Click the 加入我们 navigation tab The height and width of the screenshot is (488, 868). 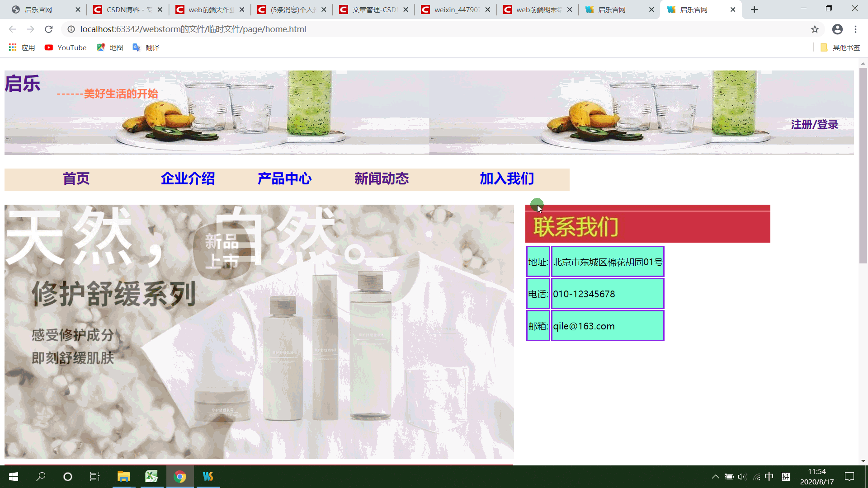507,178
